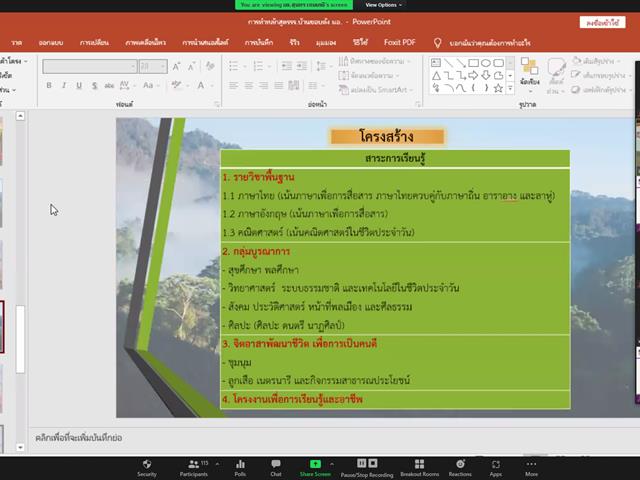The width and height of the screenshot is (640, 480).
Task: Select the star shape in gallery
Action: pos(498,88)
